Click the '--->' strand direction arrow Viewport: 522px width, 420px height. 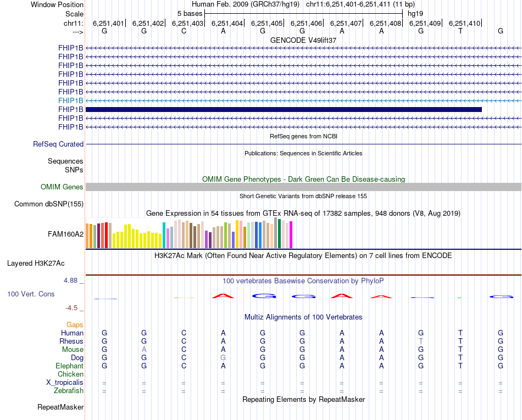point(78,32)
